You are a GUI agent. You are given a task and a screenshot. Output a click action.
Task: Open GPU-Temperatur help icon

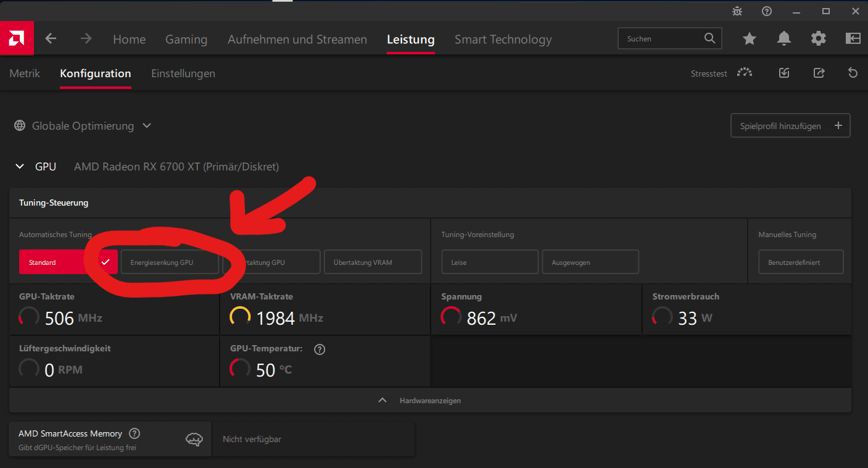point(320,349)
